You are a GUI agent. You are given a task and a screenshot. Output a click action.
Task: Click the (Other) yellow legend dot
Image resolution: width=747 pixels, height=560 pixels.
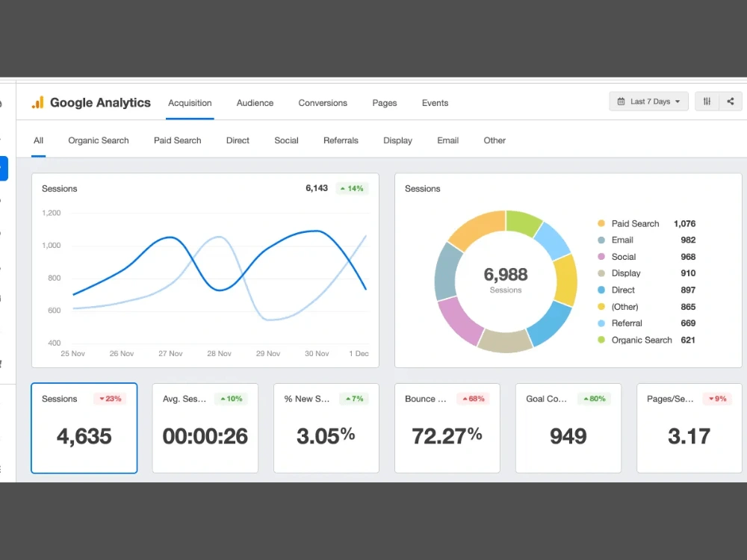[x=601, y=307]
